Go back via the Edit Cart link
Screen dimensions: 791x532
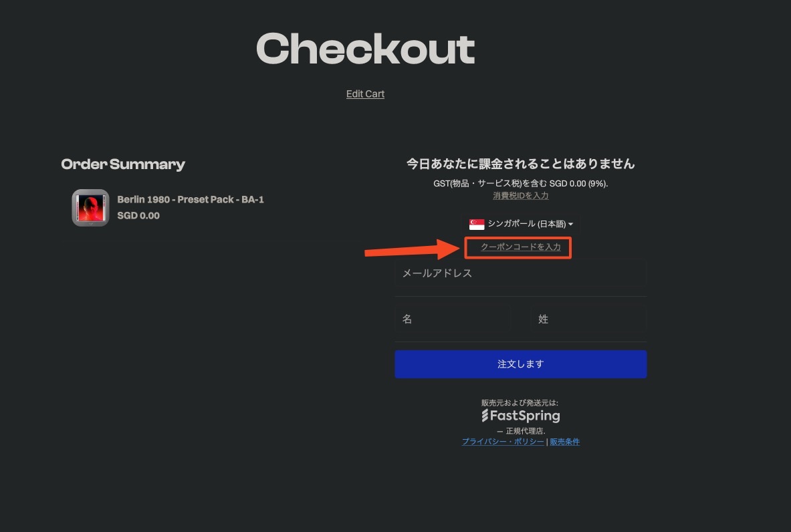(x=365, y=94)
